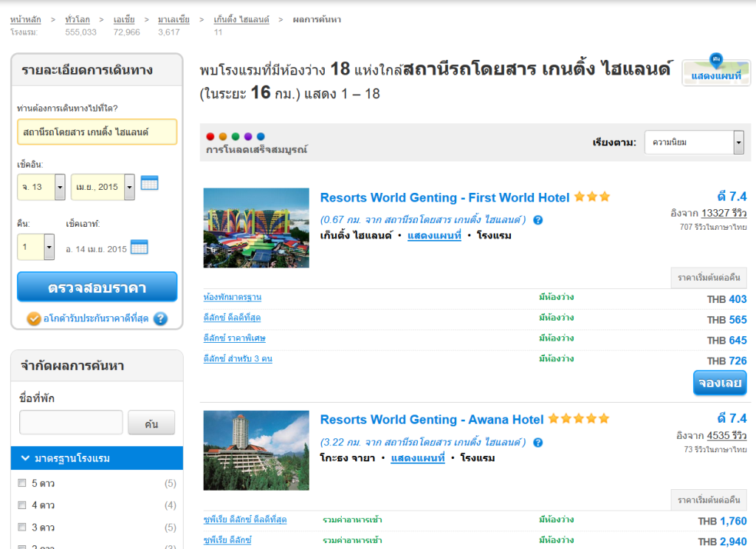The height and width of the screenshot is (549, 756).
Task: Open Resorts World Genting - Awana Hotel
Action: click(x=431, y=420)
